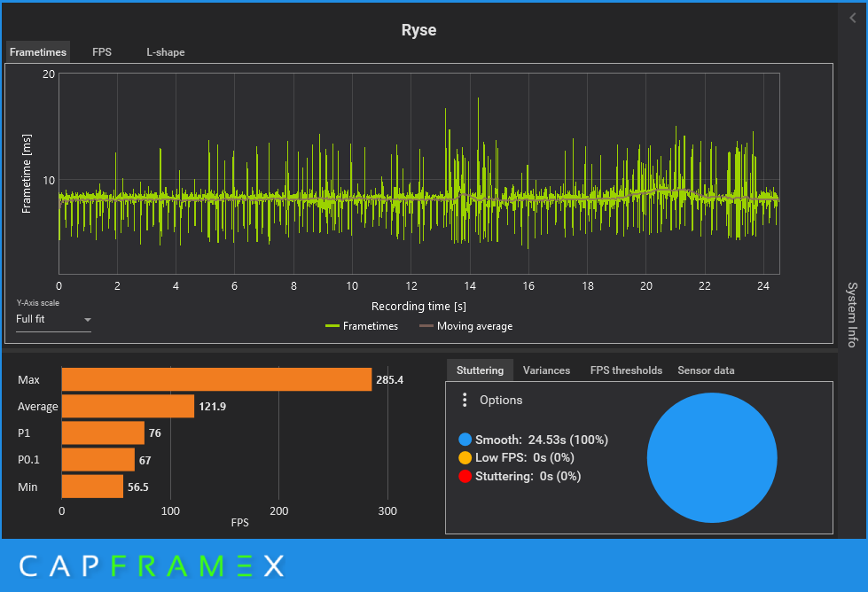Click the orange Max FPS bar

pos(216,379)
